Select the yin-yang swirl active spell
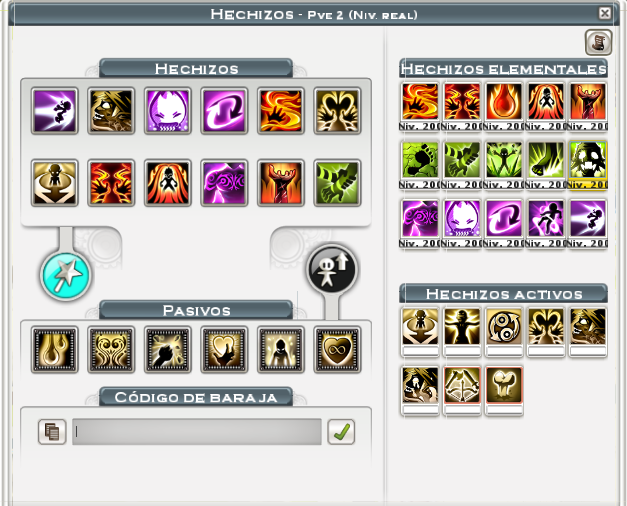 point(504,327)
